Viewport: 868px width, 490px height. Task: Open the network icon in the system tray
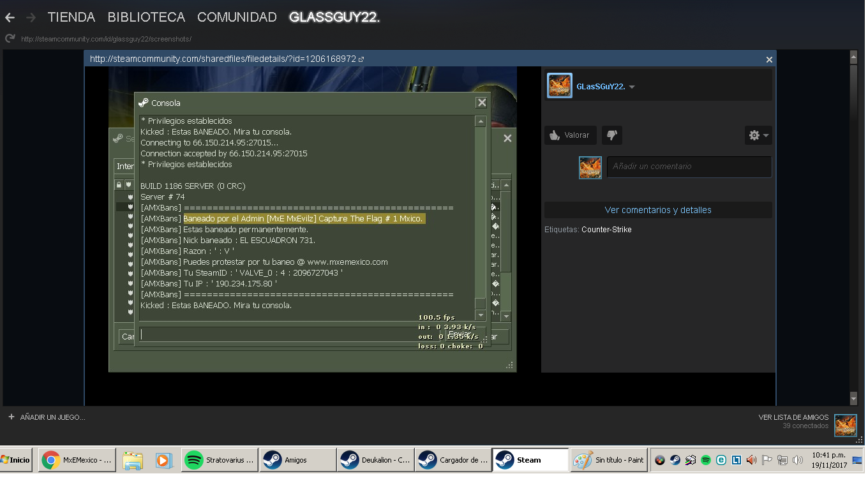(782, 460)
